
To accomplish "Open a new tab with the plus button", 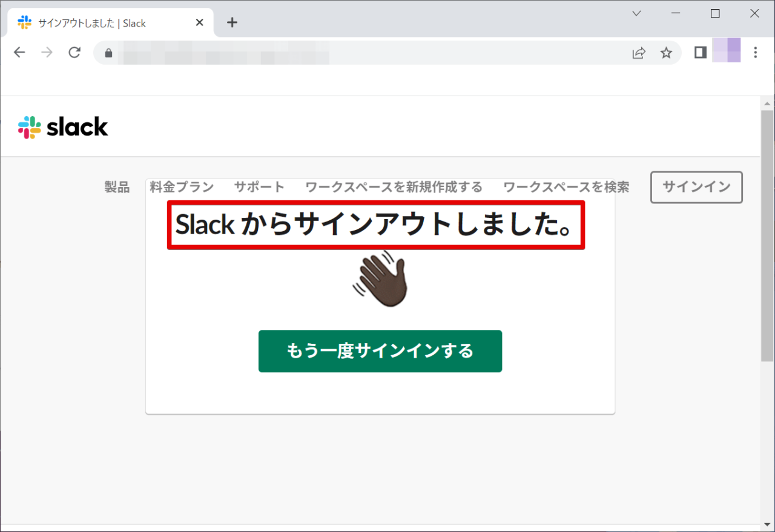I will click(232, 22).
